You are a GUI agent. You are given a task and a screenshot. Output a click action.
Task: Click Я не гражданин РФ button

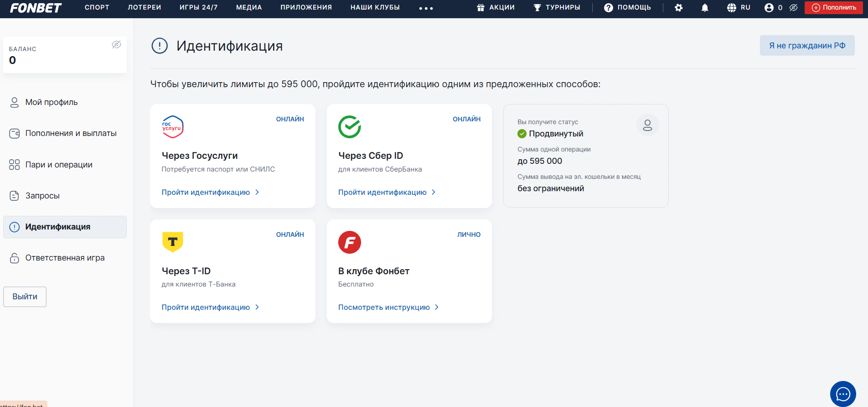point(807,46)
